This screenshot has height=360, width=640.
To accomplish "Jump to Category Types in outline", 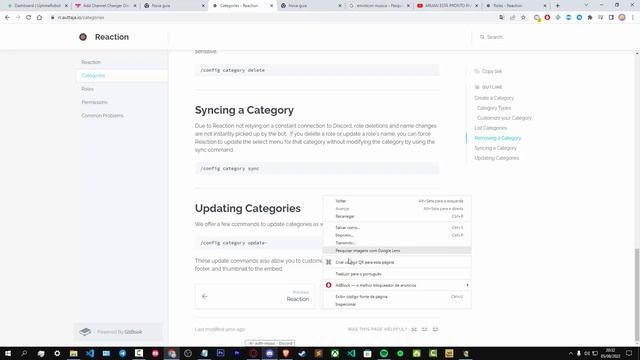I will (x=494, y=108).
